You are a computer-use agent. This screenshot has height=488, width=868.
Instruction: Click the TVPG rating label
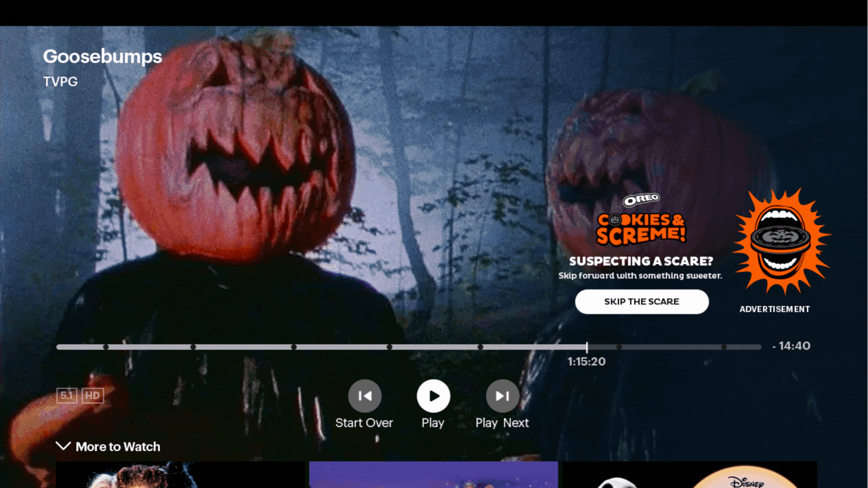tap(61, 82)
